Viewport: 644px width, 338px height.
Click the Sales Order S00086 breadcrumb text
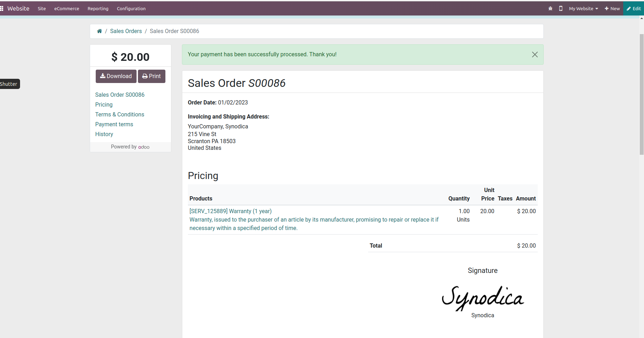click(x=175, y=31)
